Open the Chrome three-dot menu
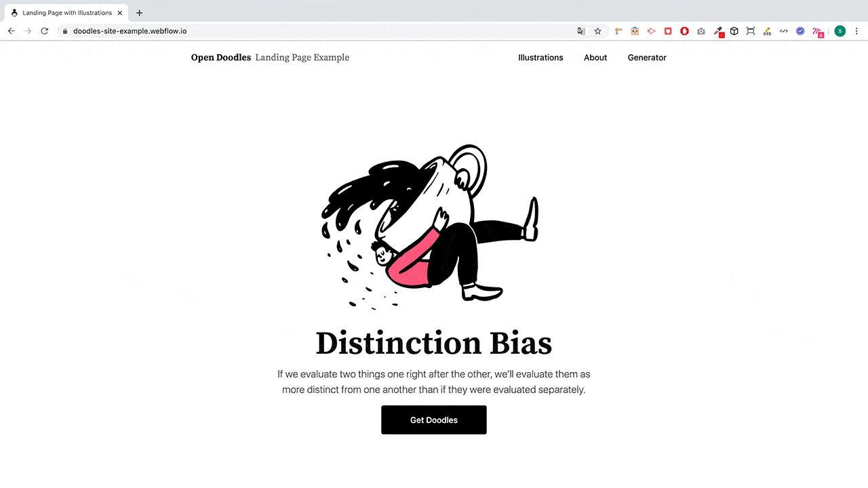 coord(857,31)
